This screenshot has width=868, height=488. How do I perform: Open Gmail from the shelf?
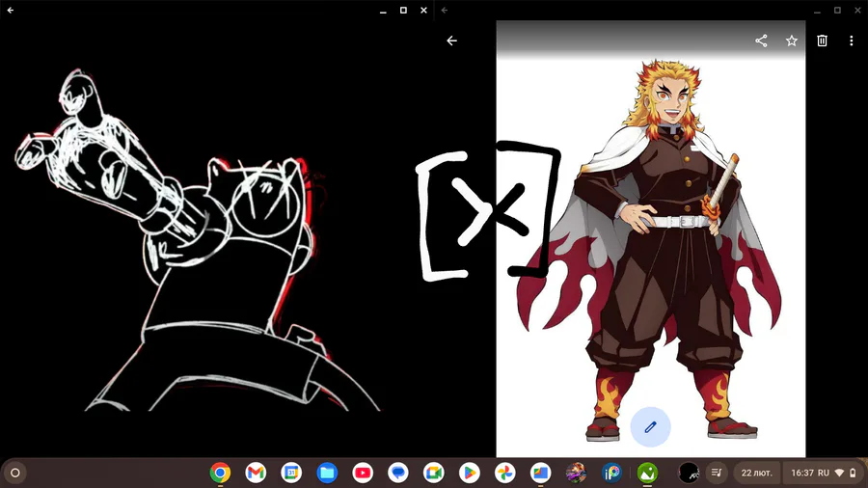[x=256, y=473]
